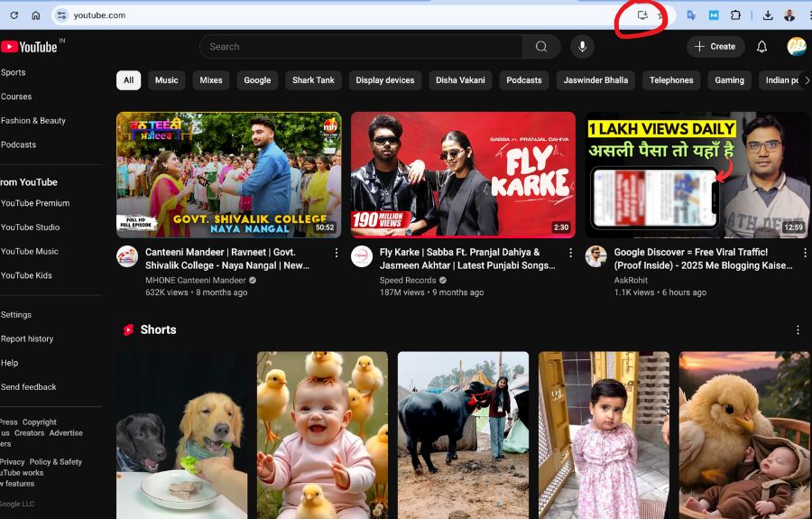
Task: Reload the page with the refresh icon
Action: 14,15
